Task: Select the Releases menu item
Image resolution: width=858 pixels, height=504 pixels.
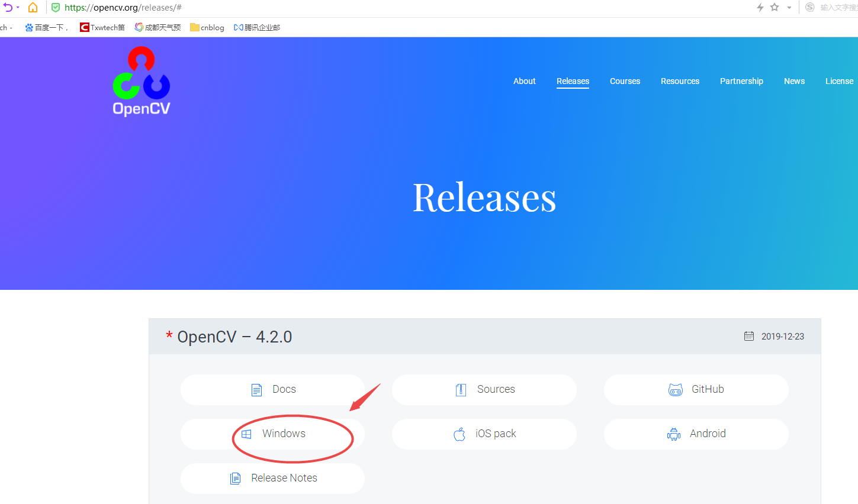Action: tap(573, 81)
